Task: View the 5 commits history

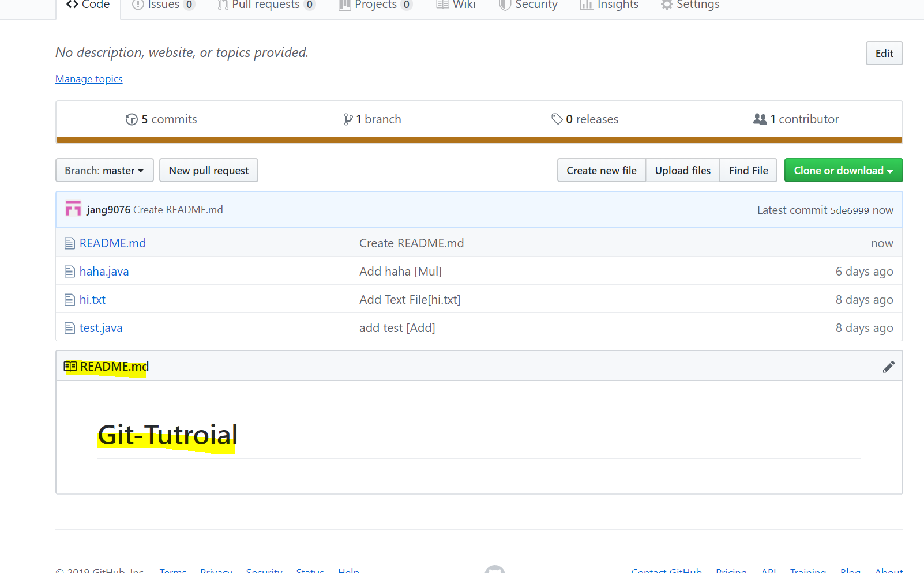Action: pos(161,119)
